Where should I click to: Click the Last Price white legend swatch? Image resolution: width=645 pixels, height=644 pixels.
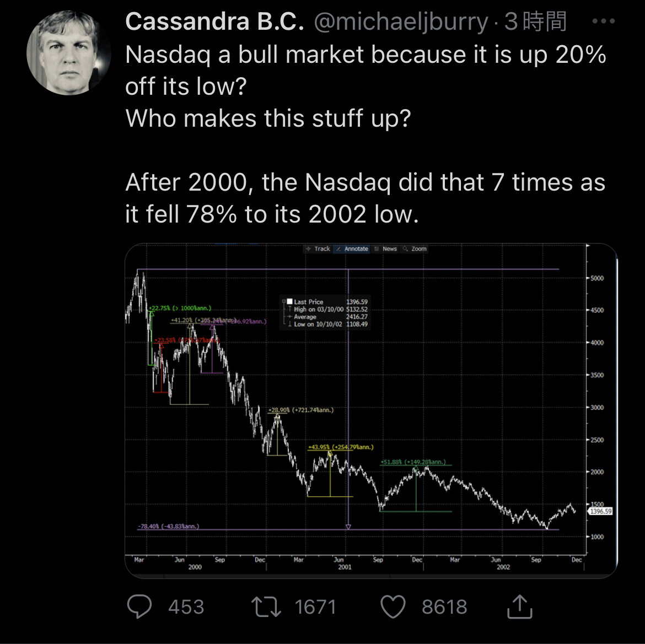pyautogui.click(x=289, y=301)
